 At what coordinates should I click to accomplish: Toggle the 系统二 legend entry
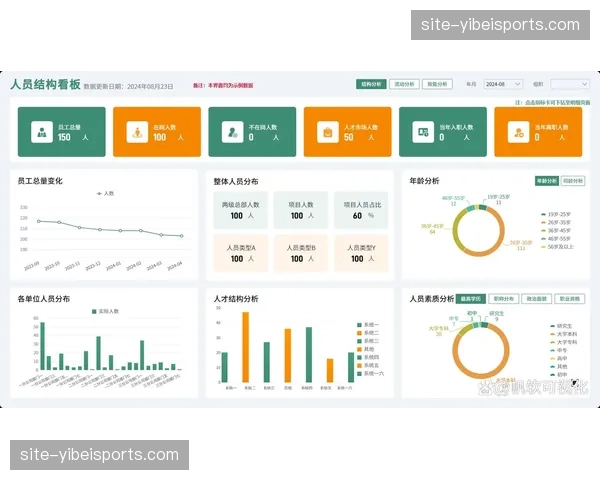click(360, 332)
